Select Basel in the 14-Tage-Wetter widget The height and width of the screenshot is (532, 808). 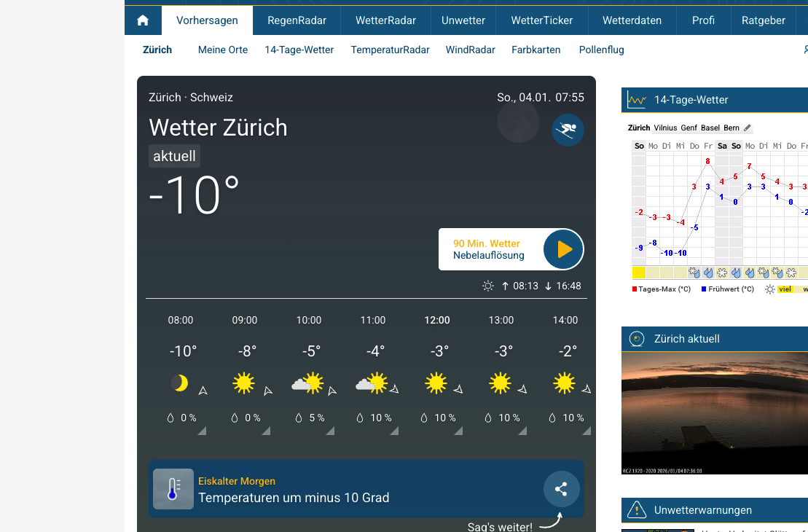click(710, 128)
